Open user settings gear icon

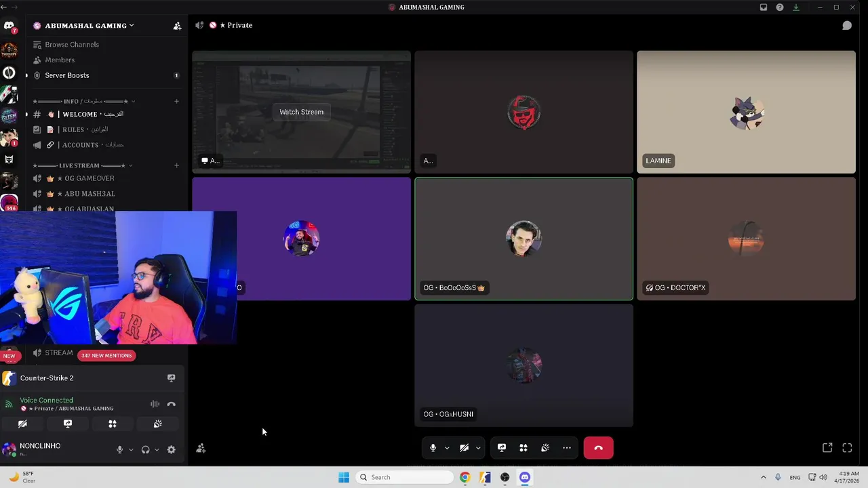tap(171, 449)
